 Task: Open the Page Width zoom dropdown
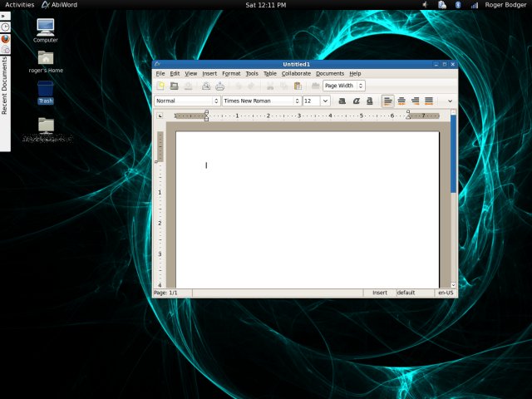point(343,86)
